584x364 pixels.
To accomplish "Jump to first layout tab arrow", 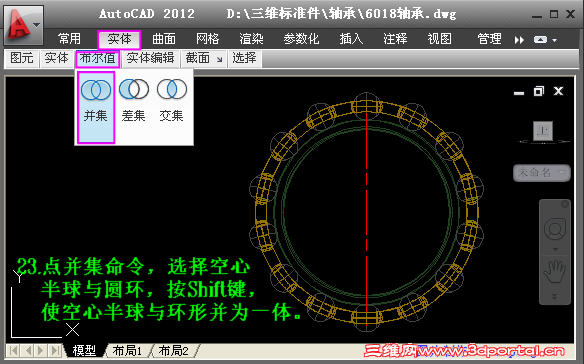I will (x=14, y=351).
